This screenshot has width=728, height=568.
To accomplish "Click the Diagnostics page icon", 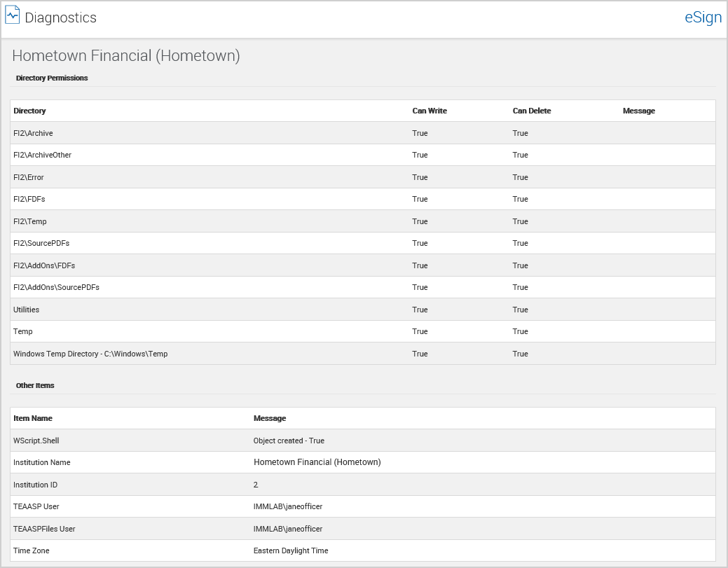I will point(13,15).
